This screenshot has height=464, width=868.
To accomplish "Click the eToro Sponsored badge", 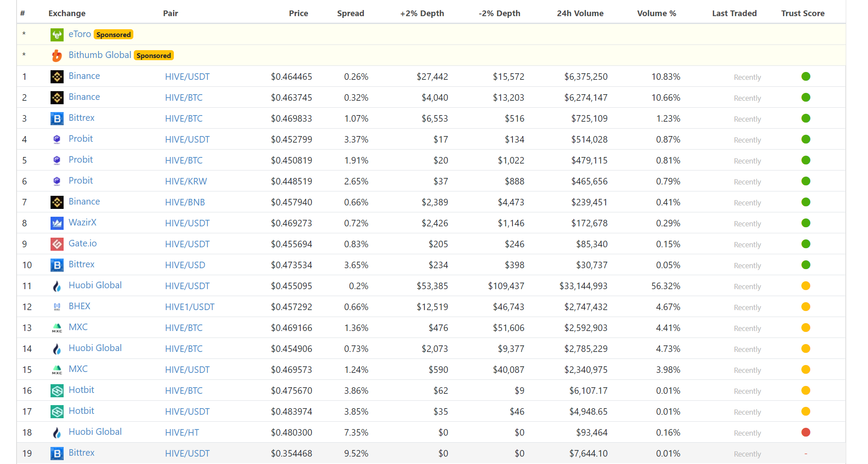I will point(113,35).
